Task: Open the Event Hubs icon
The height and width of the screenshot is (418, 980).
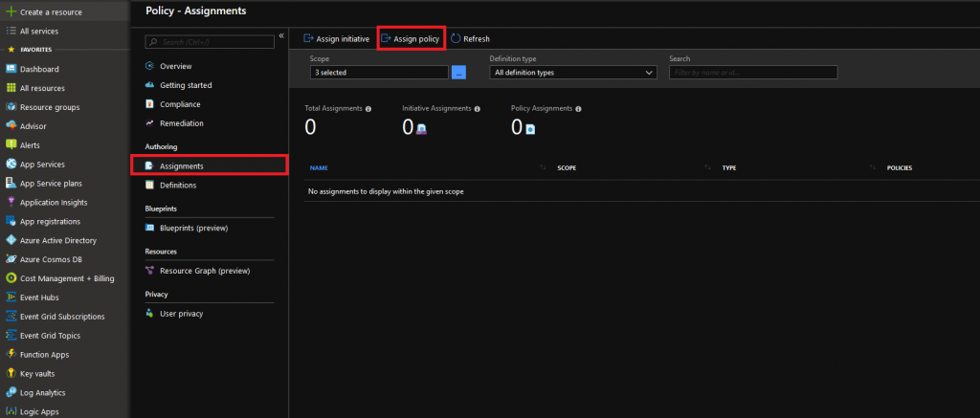Action: click(x=11, y=297)
